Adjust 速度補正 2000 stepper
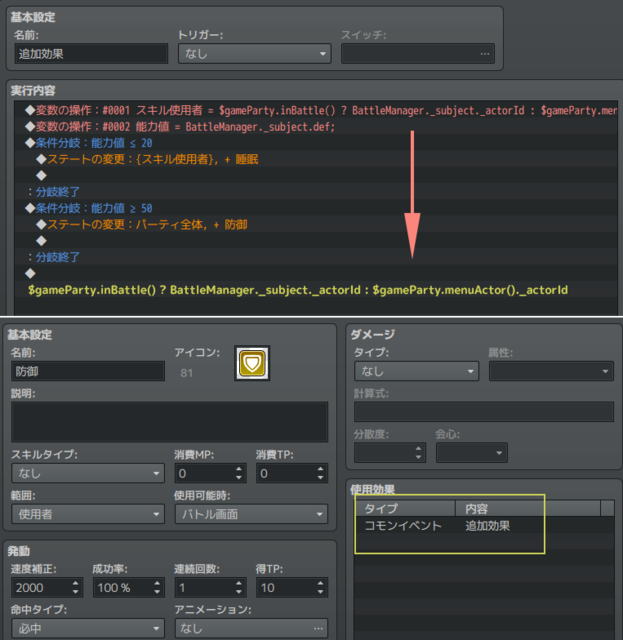 [x=76, y=587]
